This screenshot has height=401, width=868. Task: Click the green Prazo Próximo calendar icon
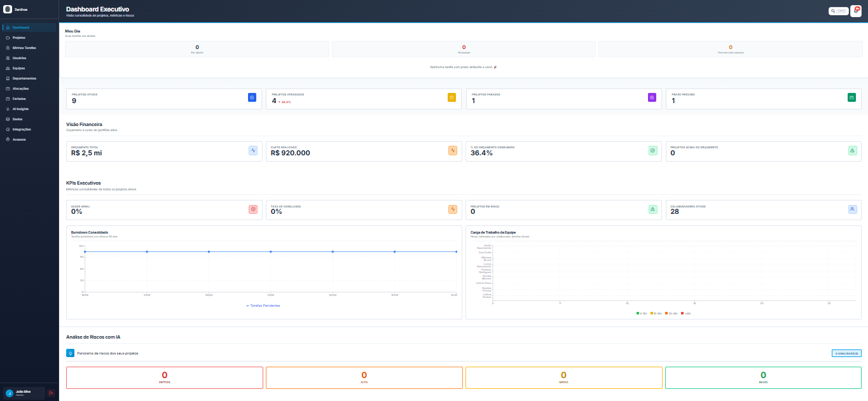[x=851, y=97]
